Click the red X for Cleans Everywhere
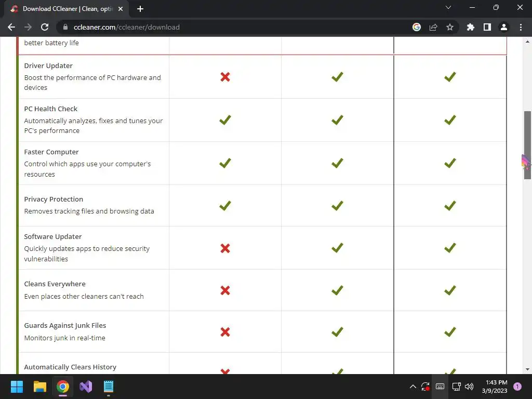 click(225, 290)
